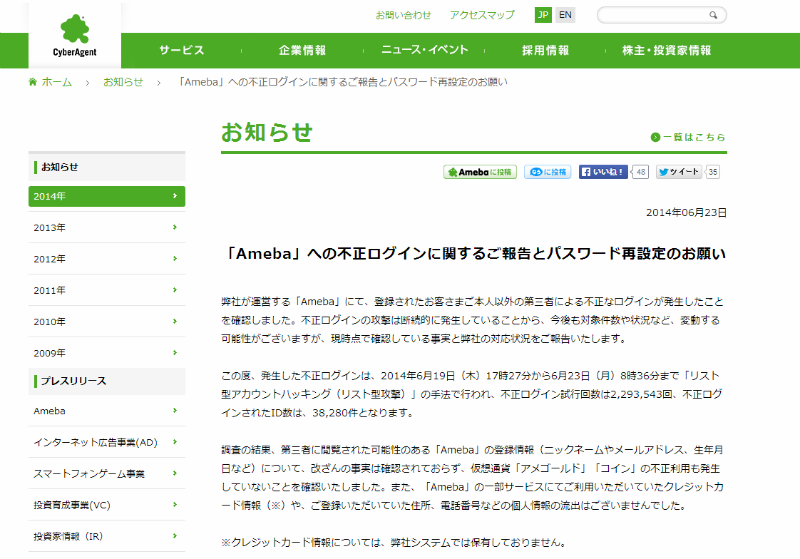Screen dimensions: 800x559
Task: Expand the 2009年 sidebar arrow
Action: coord(175,352)
